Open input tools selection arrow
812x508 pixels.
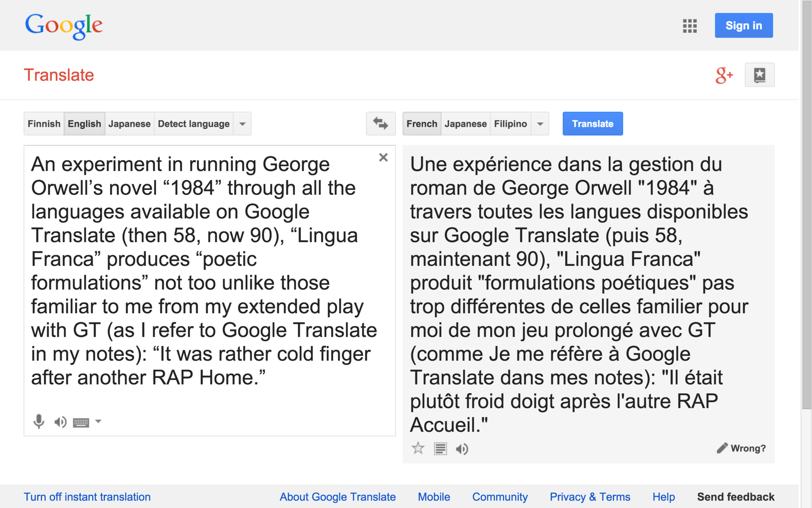[x=98, y=421]
